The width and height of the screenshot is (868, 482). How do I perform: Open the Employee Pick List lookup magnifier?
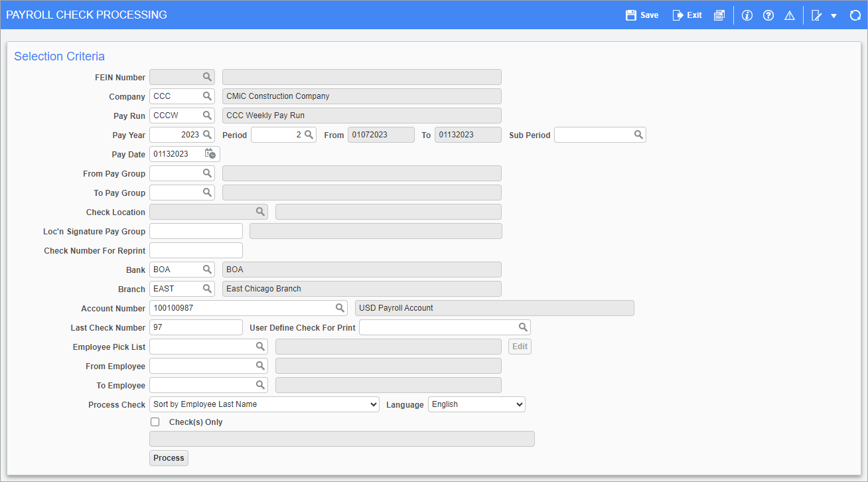[x=260, y=347]
